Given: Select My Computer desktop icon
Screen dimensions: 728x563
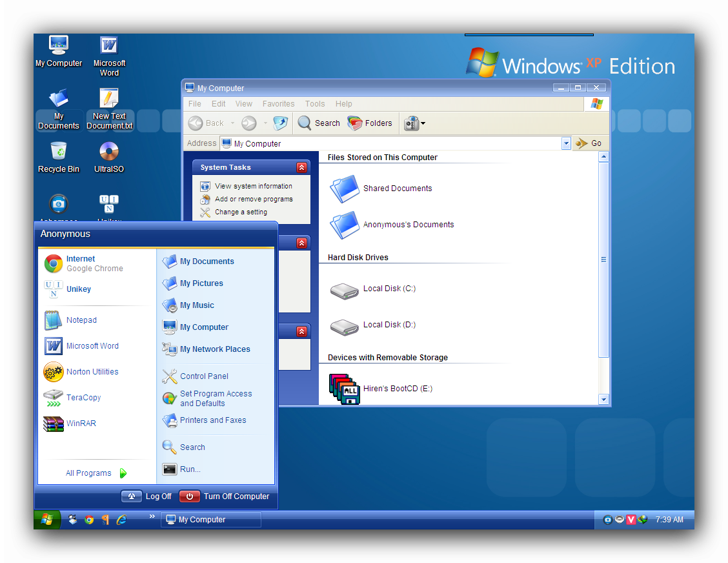Looking at the screenshot, I should pyautogui.click(x=59, y=50).
